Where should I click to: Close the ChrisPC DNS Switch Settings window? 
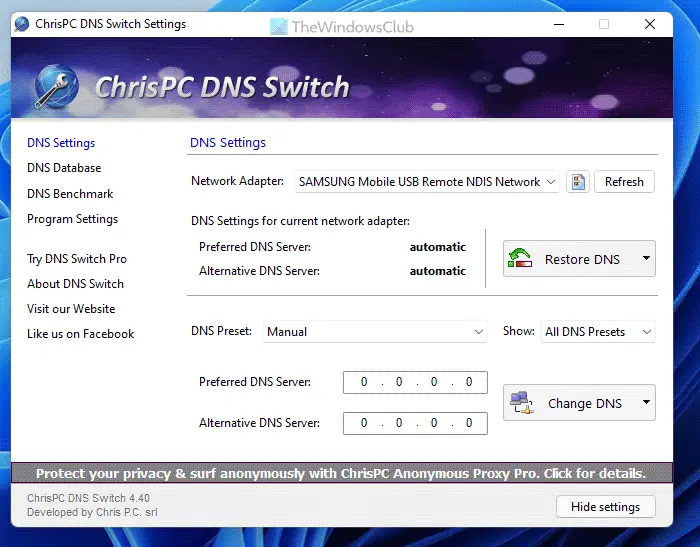[x=650, y=24]
